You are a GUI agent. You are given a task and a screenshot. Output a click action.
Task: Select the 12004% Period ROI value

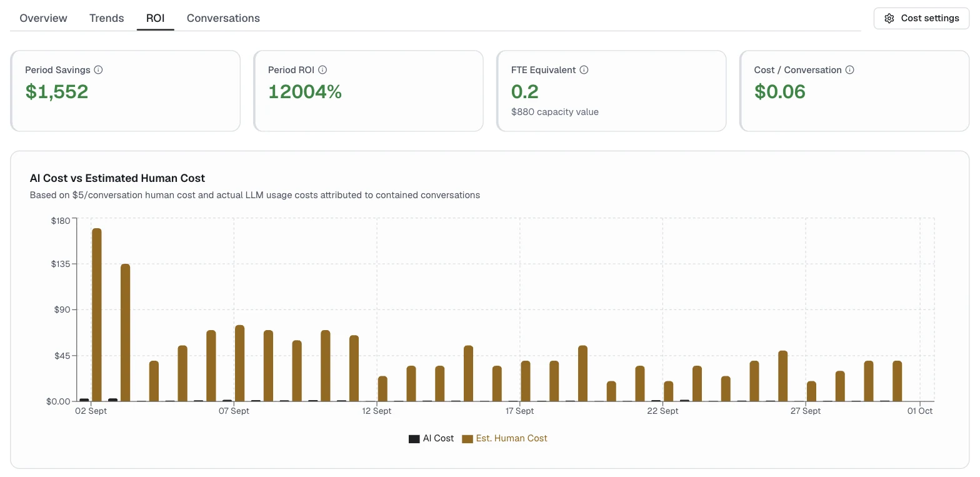click(x=305, y=92)
